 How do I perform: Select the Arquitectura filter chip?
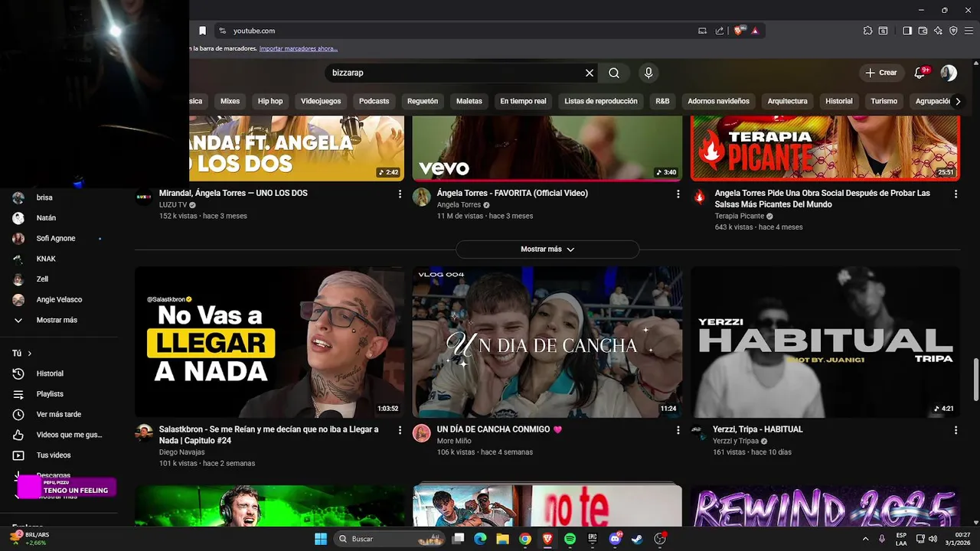tap(787, 101)
